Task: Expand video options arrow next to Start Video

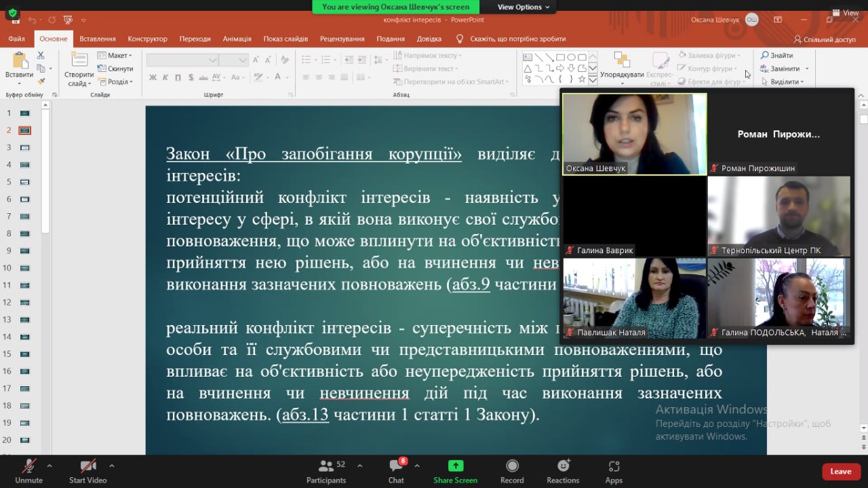Action: click(x=111, y=466)
